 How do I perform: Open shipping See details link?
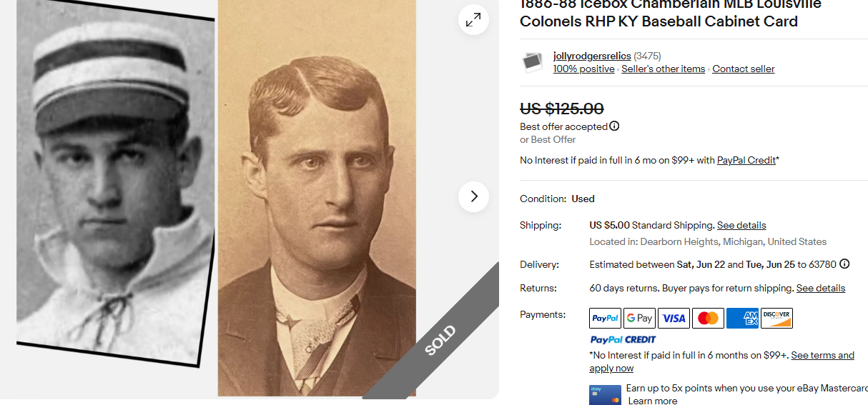click(x=741, y=225)
